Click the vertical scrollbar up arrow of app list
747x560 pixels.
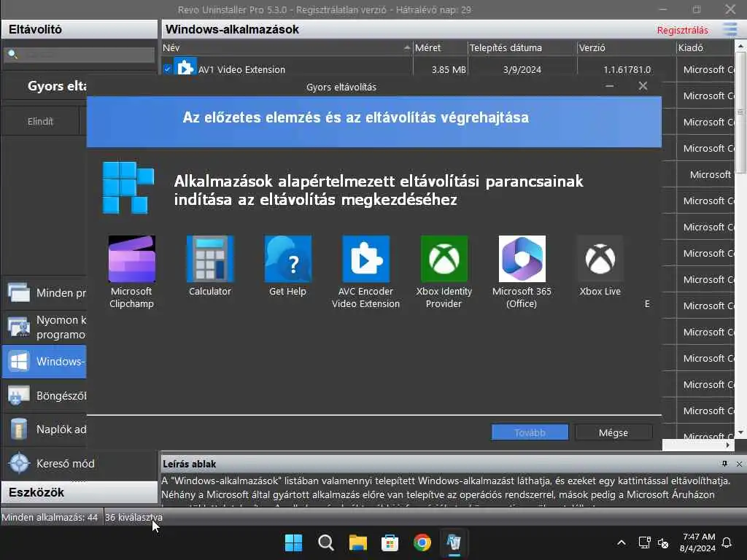pos(740,46)
